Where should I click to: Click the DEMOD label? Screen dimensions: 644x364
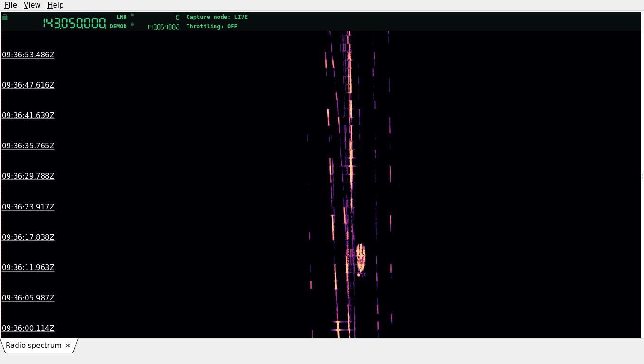[118, 27]
